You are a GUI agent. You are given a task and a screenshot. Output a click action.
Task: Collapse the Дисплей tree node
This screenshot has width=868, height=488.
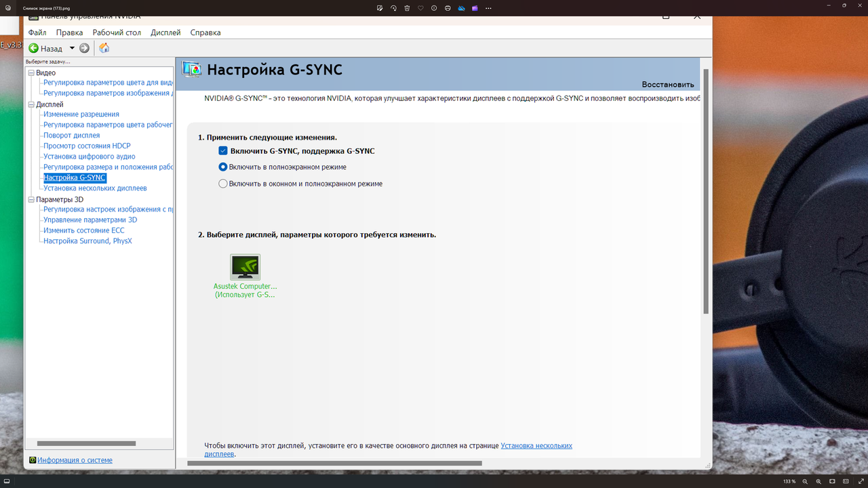pyautogui.click(x=31, y=104)
